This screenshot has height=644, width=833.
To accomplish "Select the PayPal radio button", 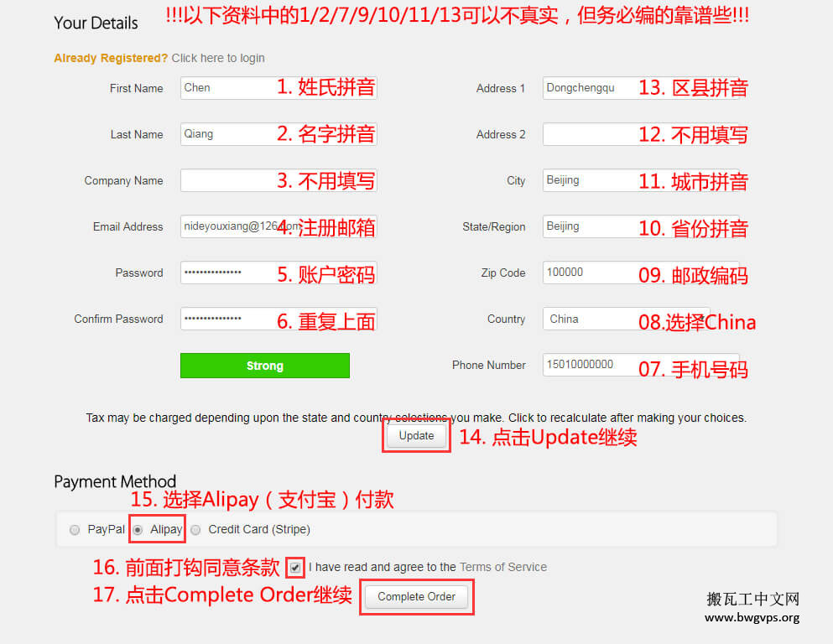I will [x=75, y=530].
